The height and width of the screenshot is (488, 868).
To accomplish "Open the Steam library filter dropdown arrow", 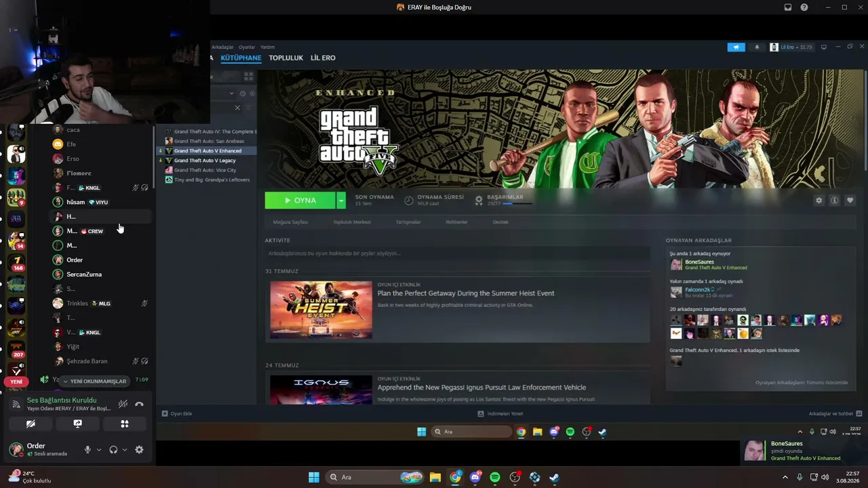I will click(x=231, y=94).
